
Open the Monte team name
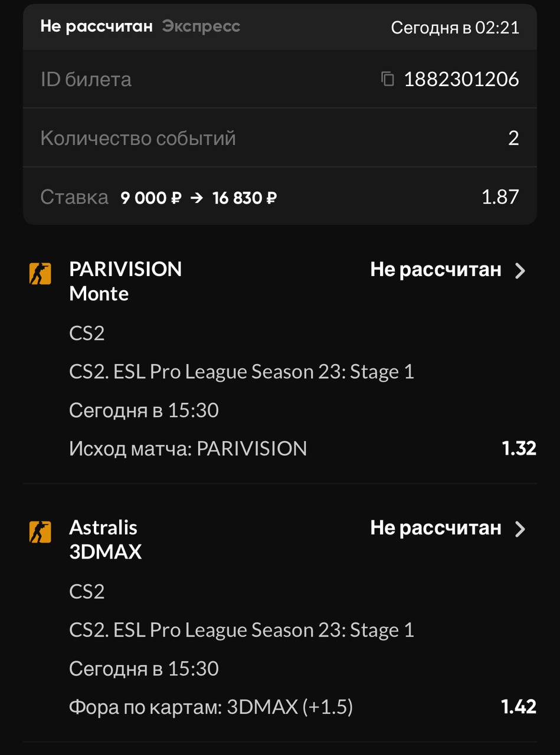pos(99,294)
